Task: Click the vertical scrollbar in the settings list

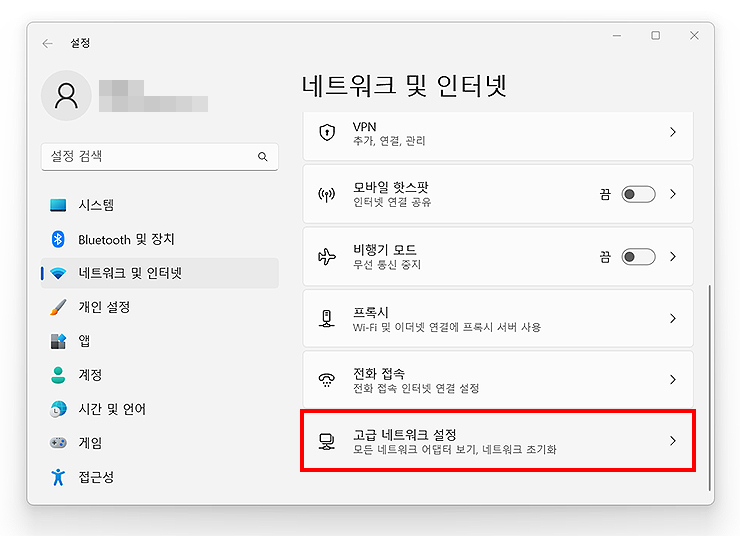Action: [x=709, y=388]
